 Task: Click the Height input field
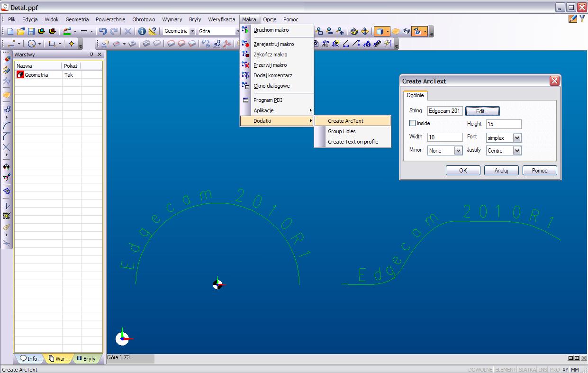click(504, 124)
